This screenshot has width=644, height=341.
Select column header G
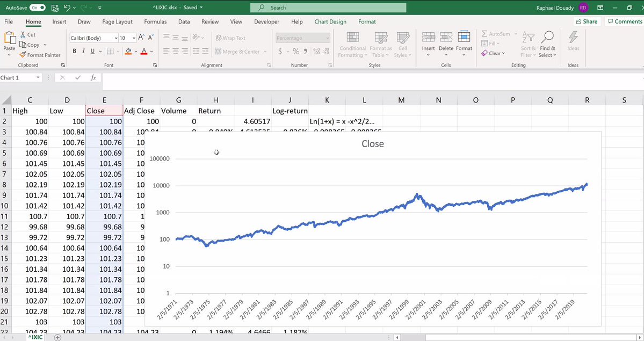pyautogui.click(x=178, y=100)
